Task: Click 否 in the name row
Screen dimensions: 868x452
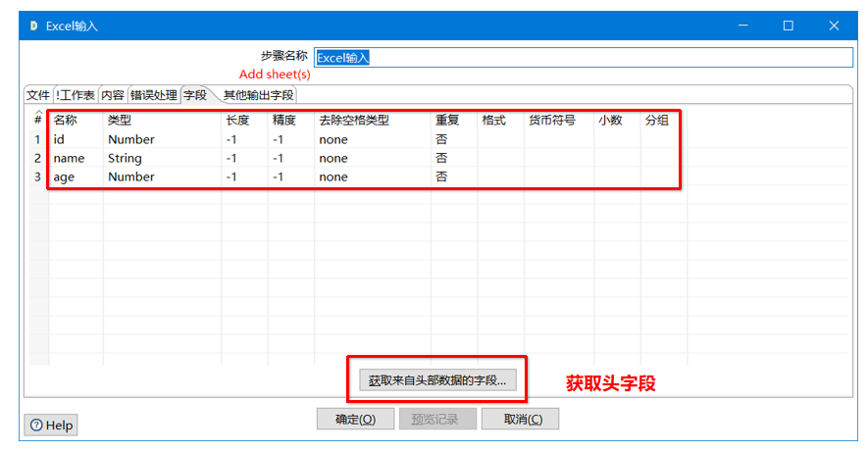Action: tap(454, 158)
